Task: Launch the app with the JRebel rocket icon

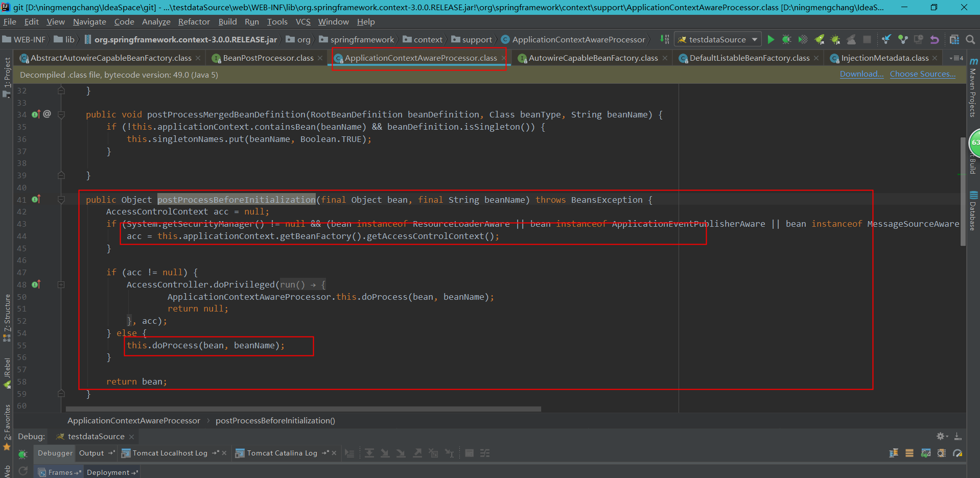Action: [820, 39]
